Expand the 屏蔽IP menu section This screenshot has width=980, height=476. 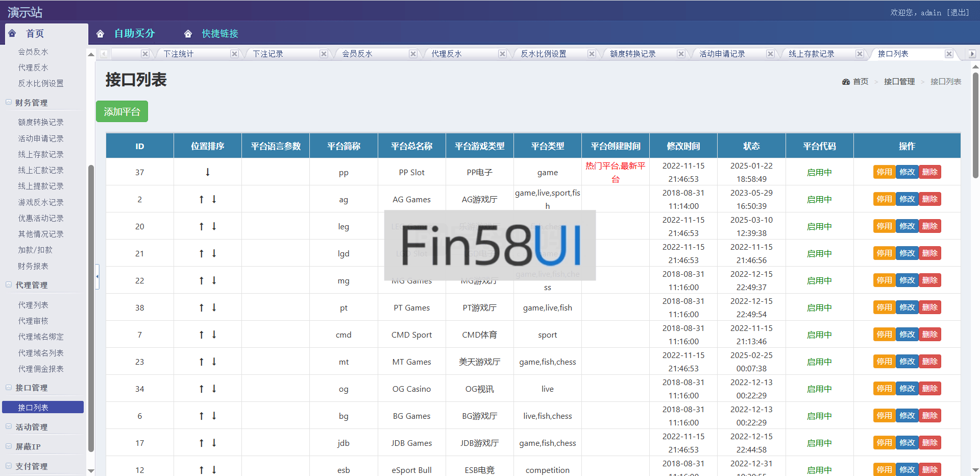point(9,446)
